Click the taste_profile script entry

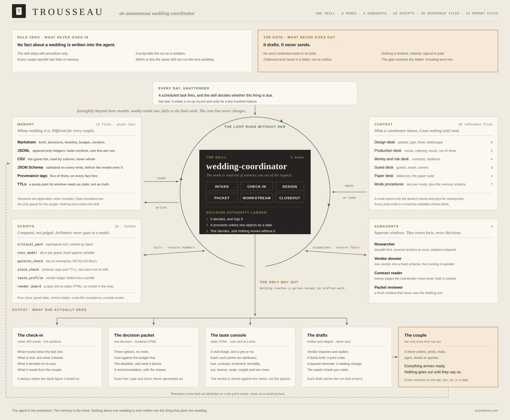click(56, 278)
